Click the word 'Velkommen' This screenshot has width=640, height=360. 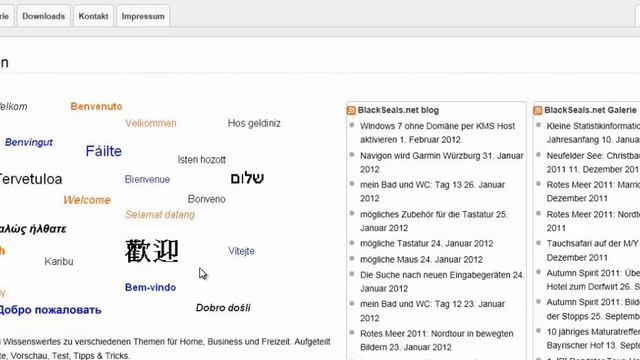pyautogui.click(x=151, y=123)
